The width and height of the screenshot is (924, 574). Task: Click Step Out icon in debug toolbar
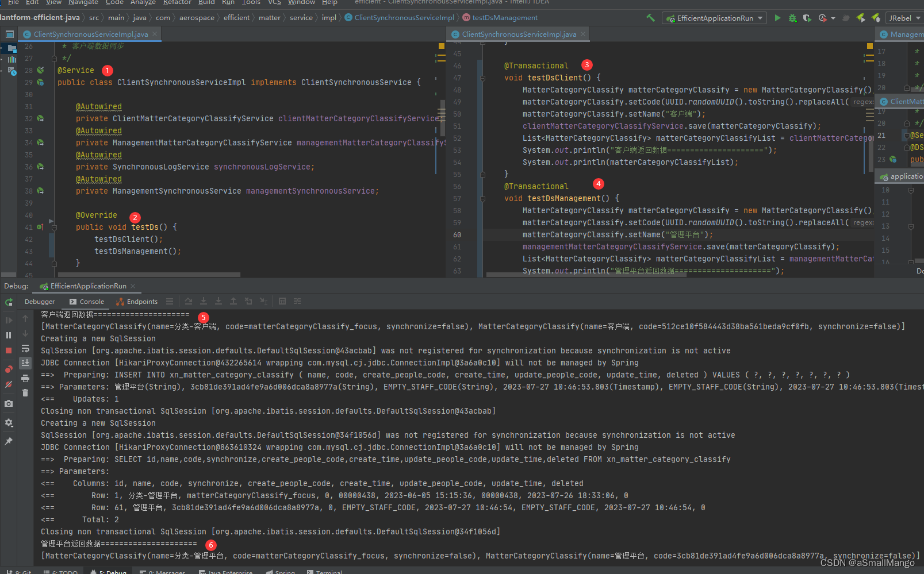click(x=233, y=301)
